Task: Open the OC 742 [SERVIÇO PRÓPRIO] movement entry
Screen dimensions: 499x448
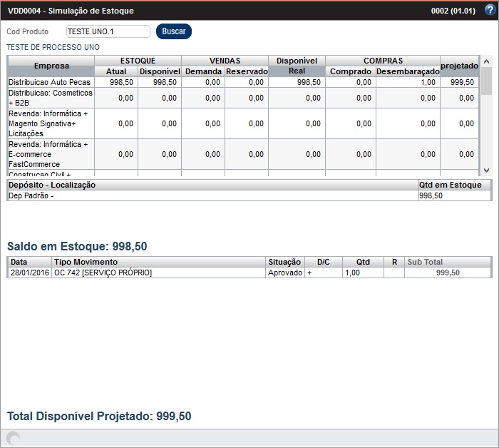Action: pos(103,273)
